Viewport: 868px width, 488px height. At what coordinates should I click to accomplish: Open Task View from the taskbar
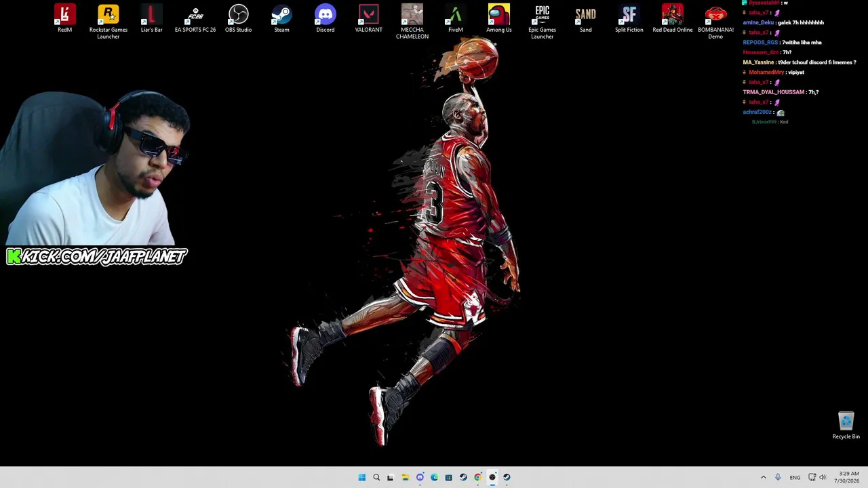(390, 477)
